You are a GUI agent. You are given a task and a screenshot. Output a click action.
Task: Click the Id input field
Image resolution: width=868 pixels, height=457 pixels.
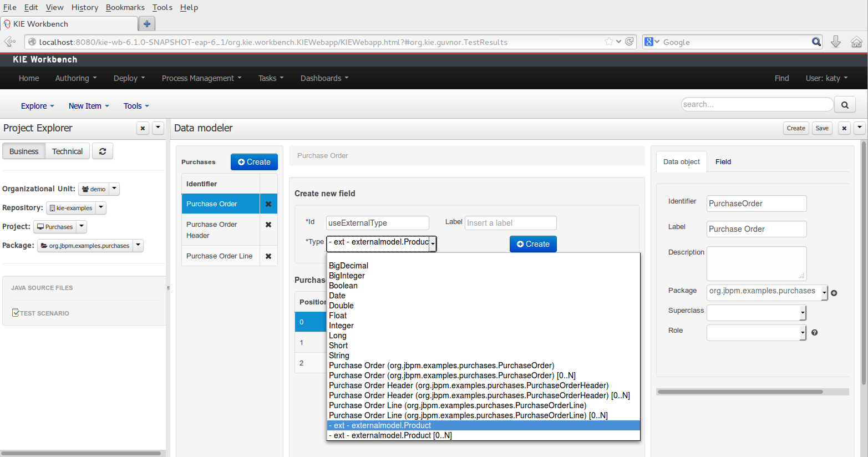click(x=377, y=223)
